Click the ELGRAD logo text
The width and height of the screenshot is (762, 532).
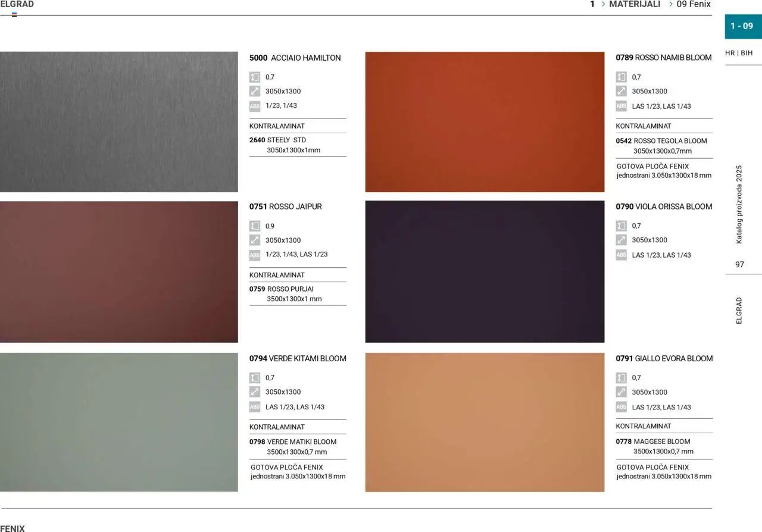[x=17, y=4]
